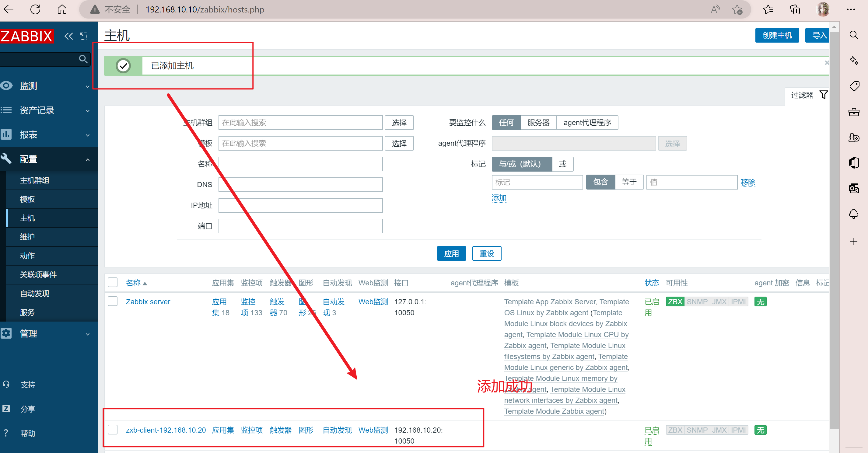Image resolution: width=868 pixels, height=453 pixels.
Task: Collapse the 配置 menu section
Action: pyautogui.click(x=49, y=159)
